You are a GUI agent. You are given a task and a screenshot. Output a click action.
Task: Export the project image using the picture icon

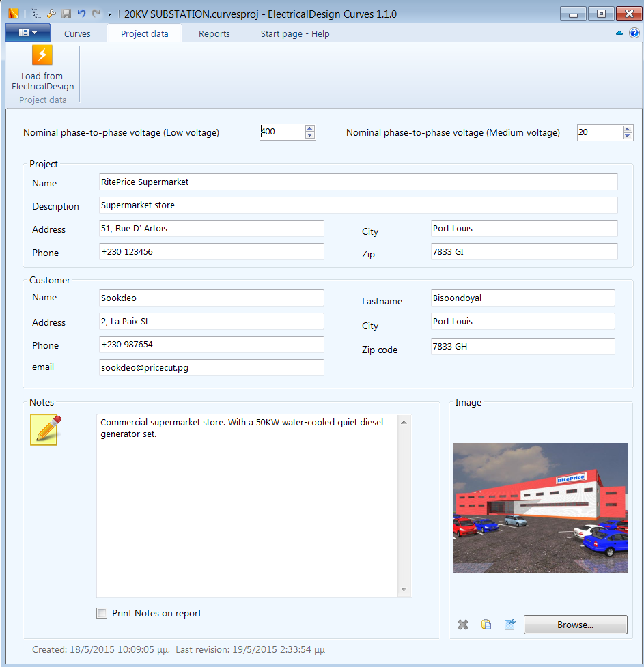click(509, 624)
